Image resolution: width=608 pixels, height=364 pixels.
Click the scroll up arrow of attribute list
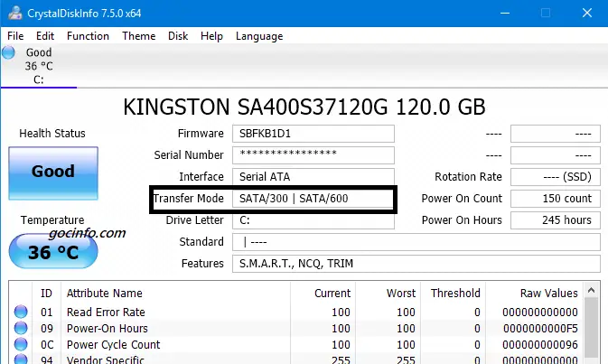click(592, 290)
